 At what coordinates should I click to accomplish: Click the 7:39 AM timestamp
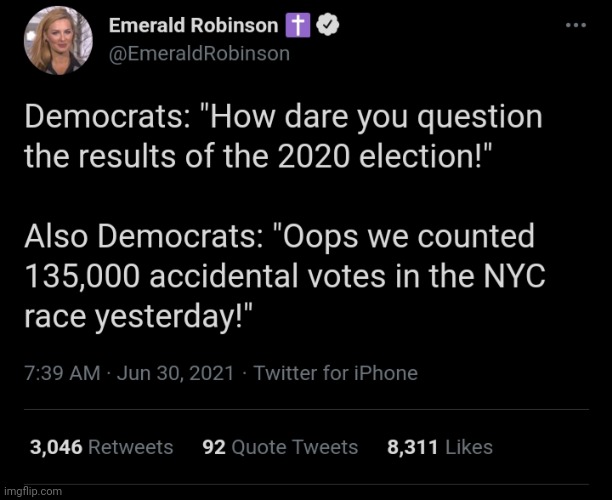pos(62,373)
